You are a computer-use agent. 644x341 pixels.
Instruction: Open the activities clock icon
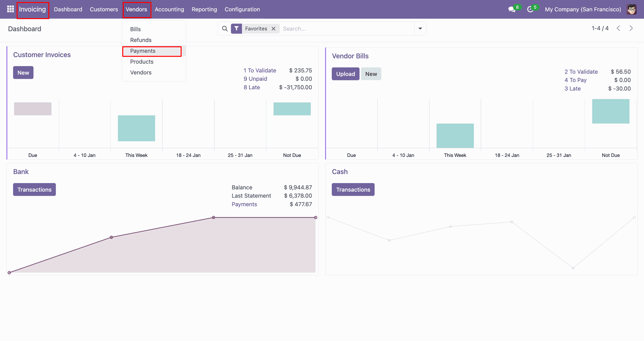[x=530, y=9]
